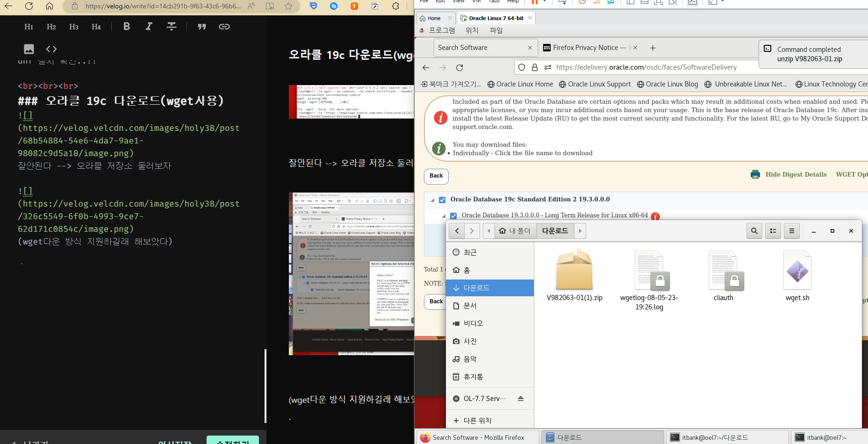Open Edge browser home page
Image resolution: width=868 pixels, height=444 pixels.
(x=50, y=6)
